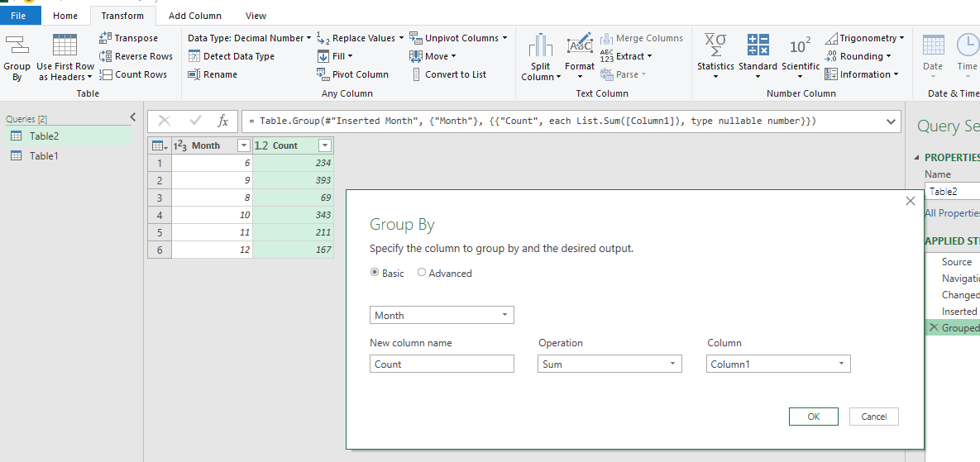Switch to the Transform tab
The height and width of the screenshot is (462, 980).
click(122, 16)
